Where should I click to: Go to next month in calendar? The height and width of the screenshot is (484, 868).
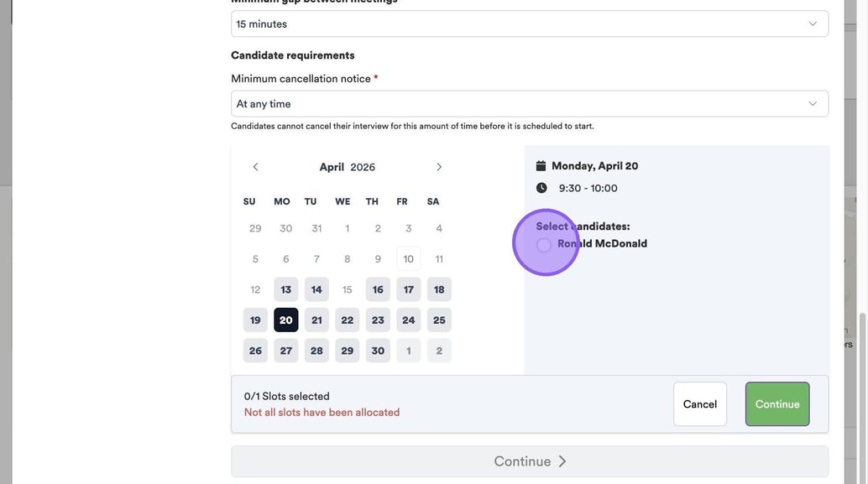coord(439,167)
